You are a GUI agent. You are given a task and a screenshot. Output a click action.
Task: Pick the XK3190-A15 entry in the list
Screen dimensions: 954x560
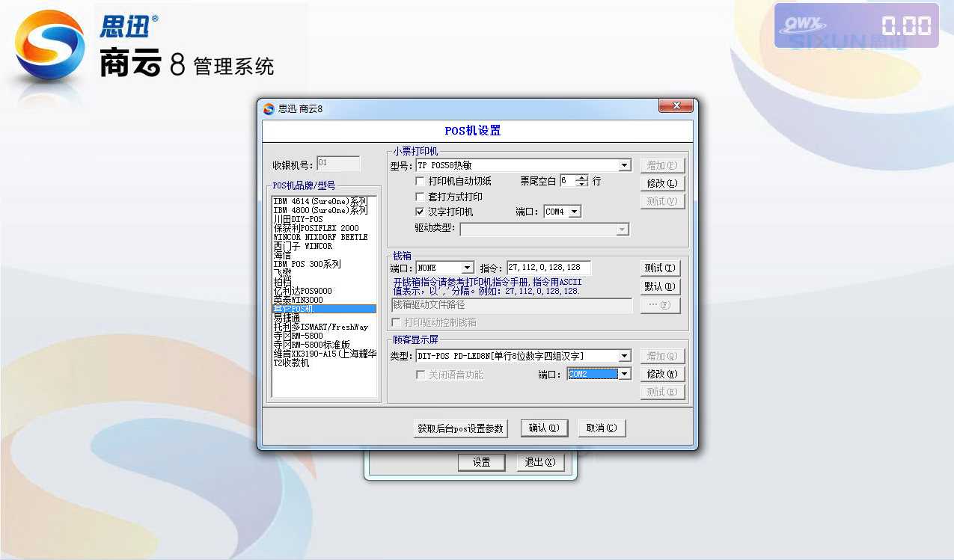pos(324,354)
